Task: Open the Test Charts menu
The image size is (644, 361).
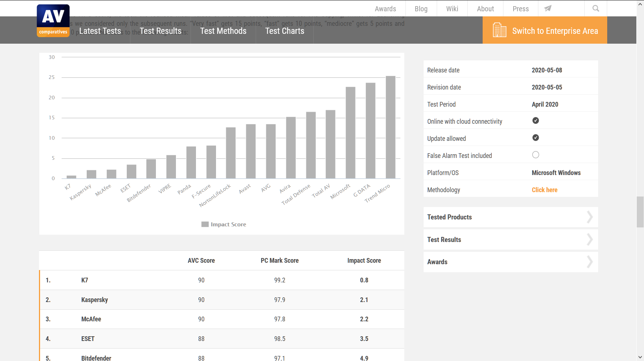Action: [285, 31]
